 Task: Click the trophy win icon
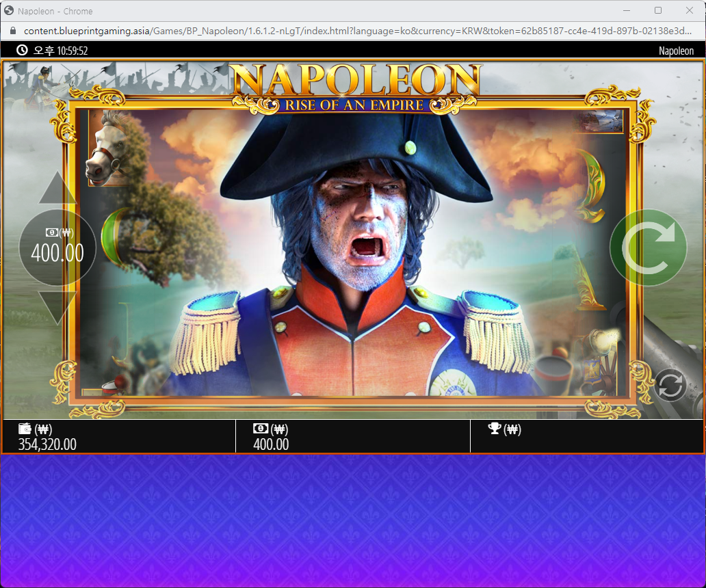click(495, 429)
